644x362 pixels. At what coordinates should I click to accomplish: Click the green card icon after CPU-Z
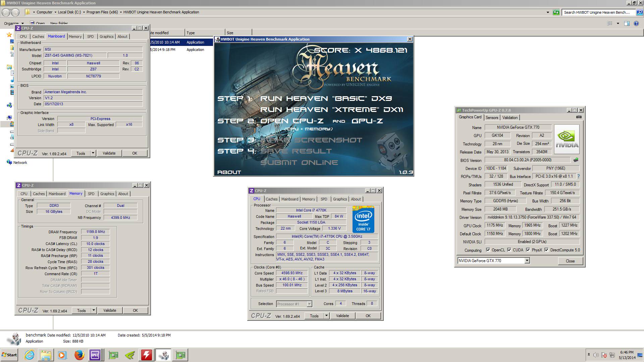point(113,355)
